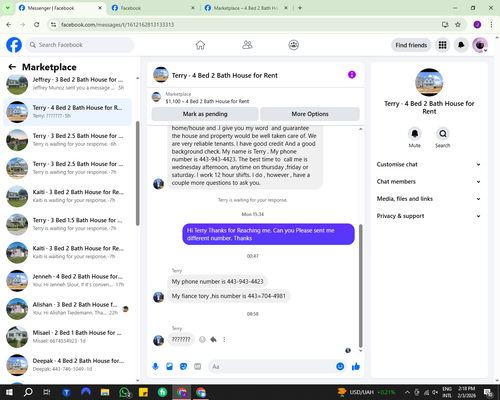Screen dimensions: 500x400
Task: Open conversation info purple icon
Action: tap(352, 75)
